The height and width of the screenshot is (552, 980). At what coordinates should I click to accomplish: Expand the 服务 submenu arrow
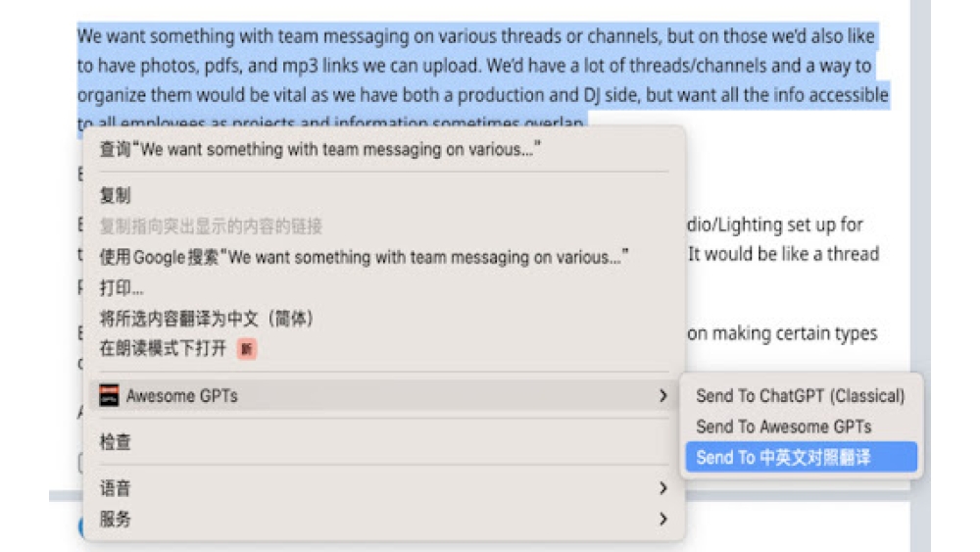click(662, 519)
